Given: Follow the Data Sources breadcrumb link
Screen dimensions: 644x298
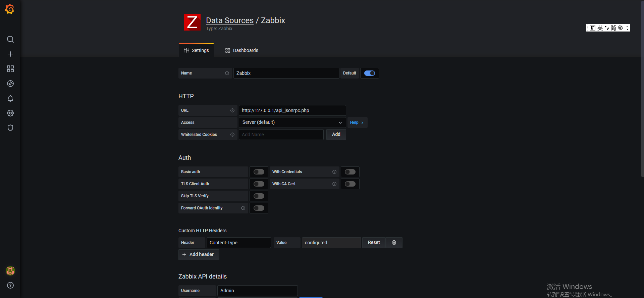Looking at the screenshot, I should 229,20.
